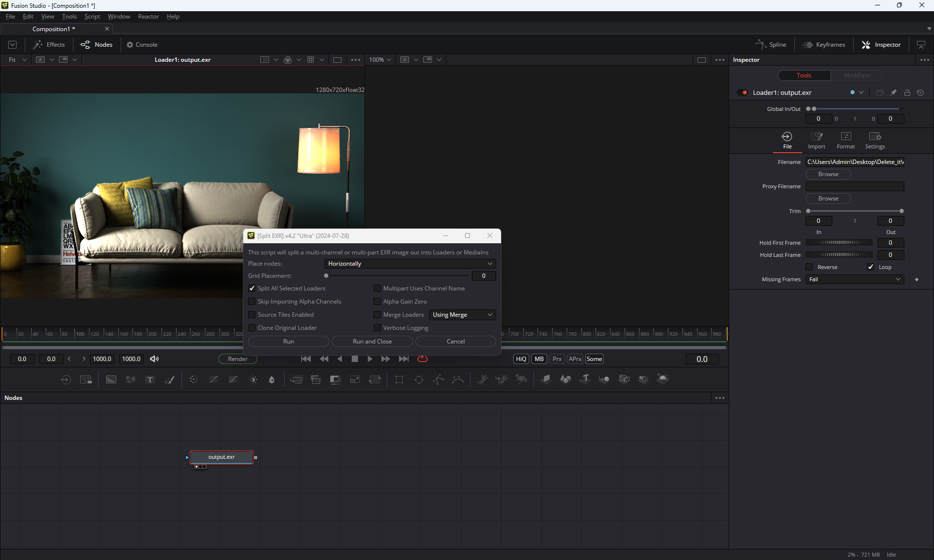934x560 pixels.
Task: Click the Run and Close button
Action: [372, 342]
